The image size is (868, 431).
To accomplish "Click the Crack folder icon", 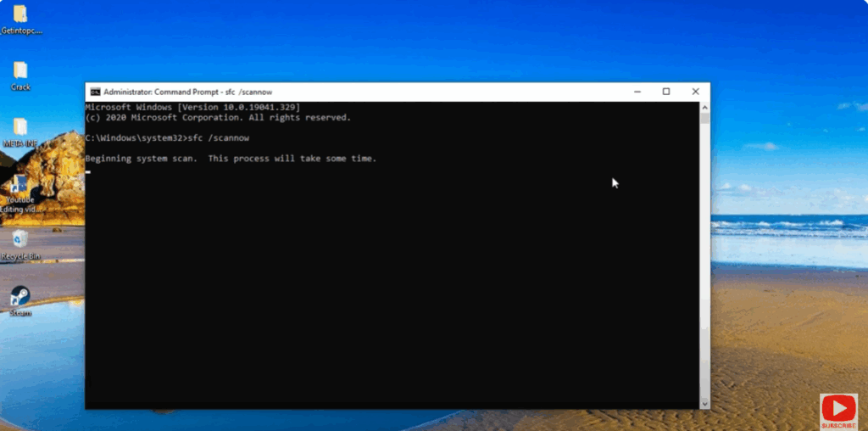I will tap(20, 70).
